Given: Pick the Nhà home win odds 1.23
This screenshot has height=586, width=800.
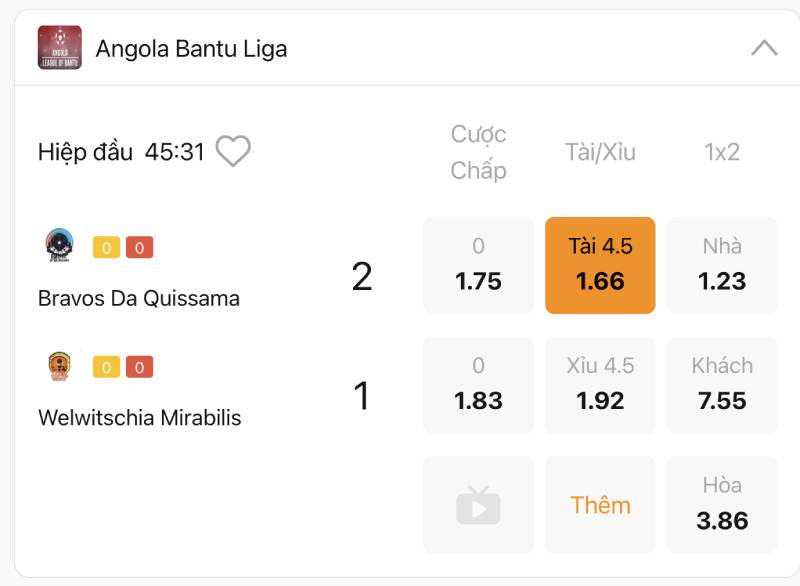Looking at the screenshot, I should point(722,265).
